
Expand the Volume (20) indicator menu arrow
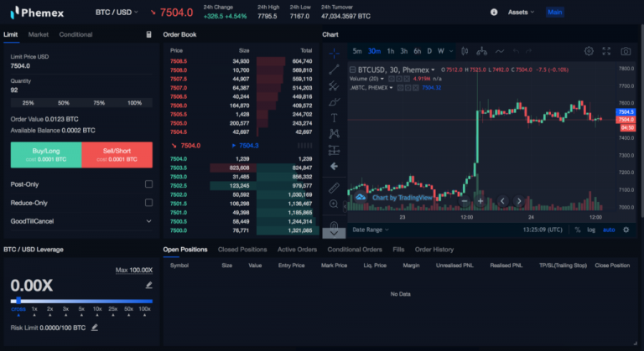(382, 79)
